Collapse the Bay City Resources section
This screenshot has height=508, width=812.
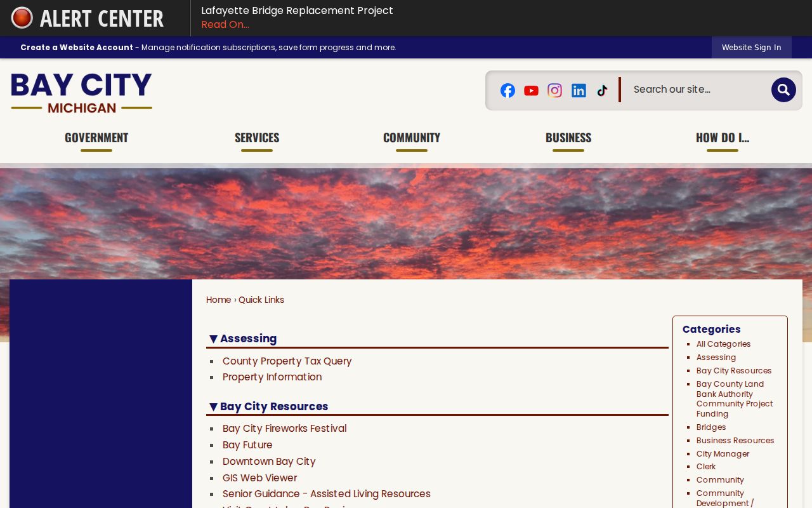269,406
